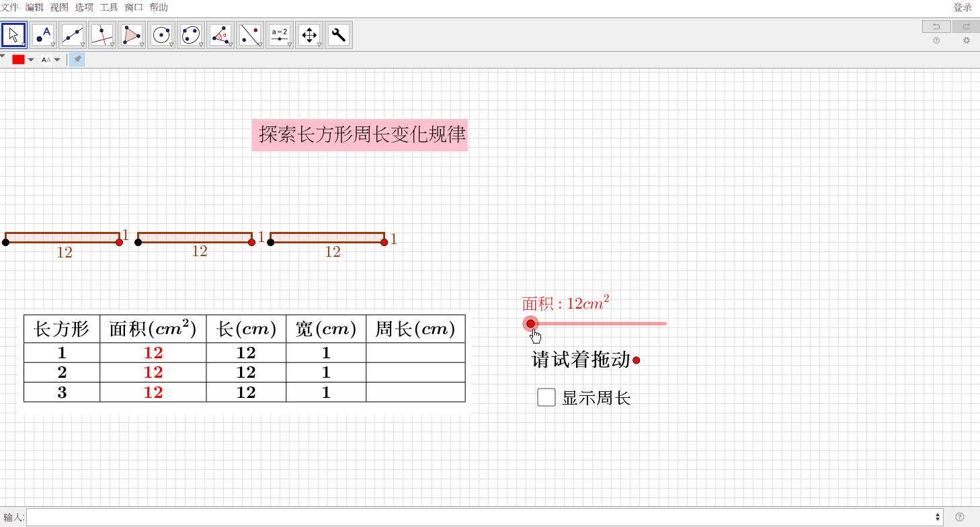Select the Circle with Center tool

pos(161,34)
